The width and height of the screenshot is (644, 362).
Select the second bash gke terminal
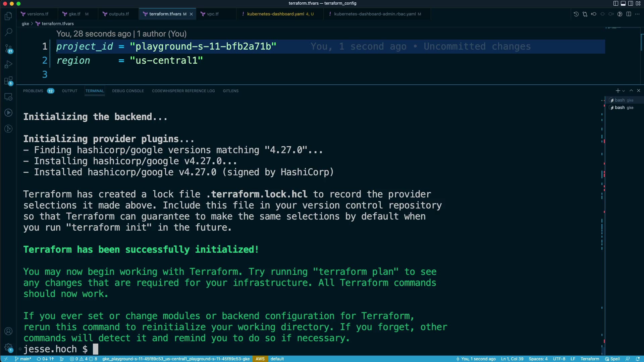[624, 108]
